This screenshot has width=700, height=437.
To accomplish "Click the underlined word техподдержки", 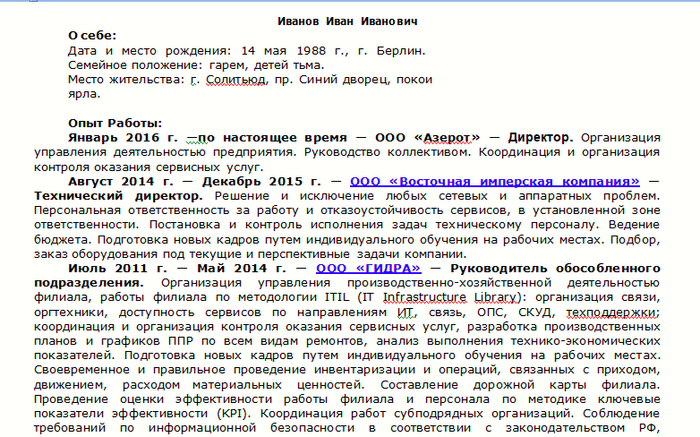I will pos(612,312).
